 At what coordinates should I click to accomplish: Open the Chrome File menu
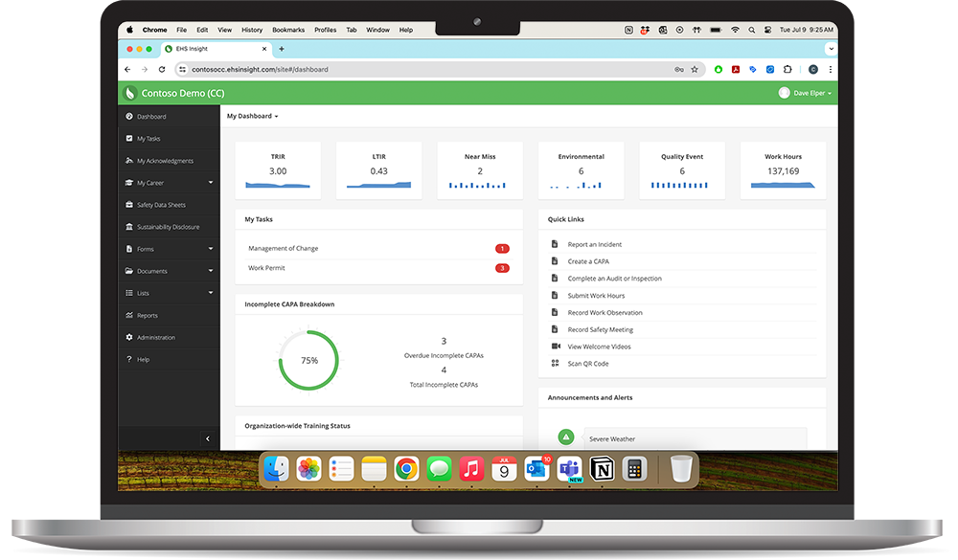click(x=181, y=30)
